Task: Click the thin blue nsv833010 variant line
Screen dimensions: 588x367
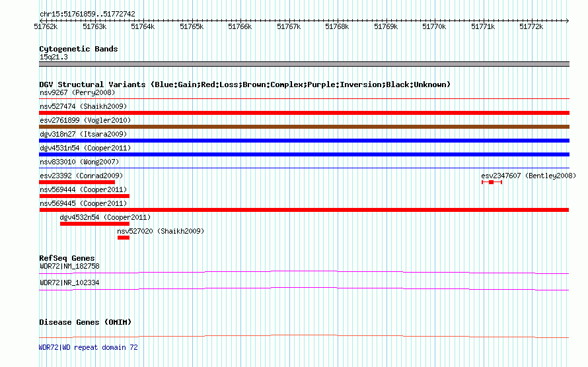Action: click(x=304, y=168)
